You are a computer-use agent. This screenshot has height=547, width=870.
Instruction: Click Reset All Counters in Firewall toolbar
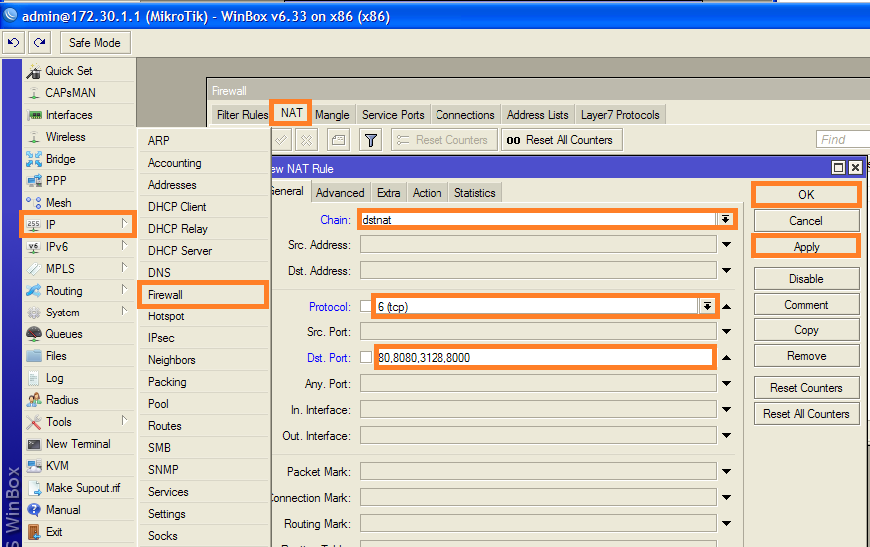pyautogui.click(x=562, y=140)
